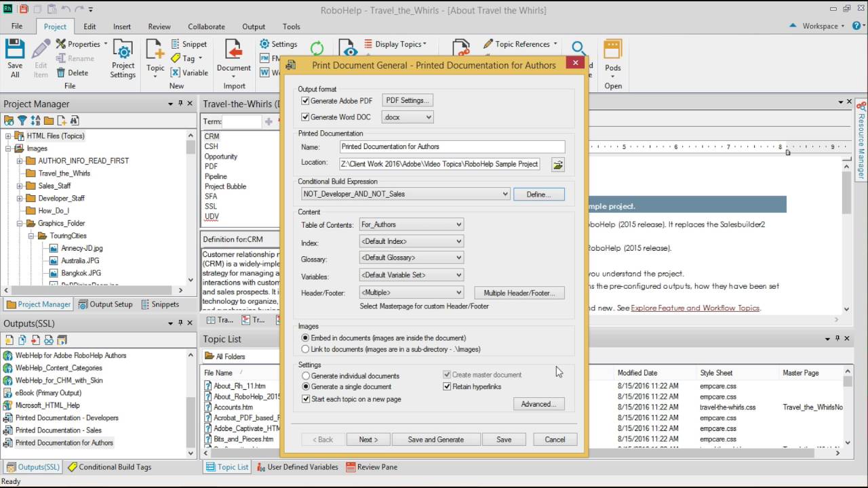Click the Topic icon in New group
Image resolution: width=868 pixels, height=488 pixels.
tap(155, 50)
